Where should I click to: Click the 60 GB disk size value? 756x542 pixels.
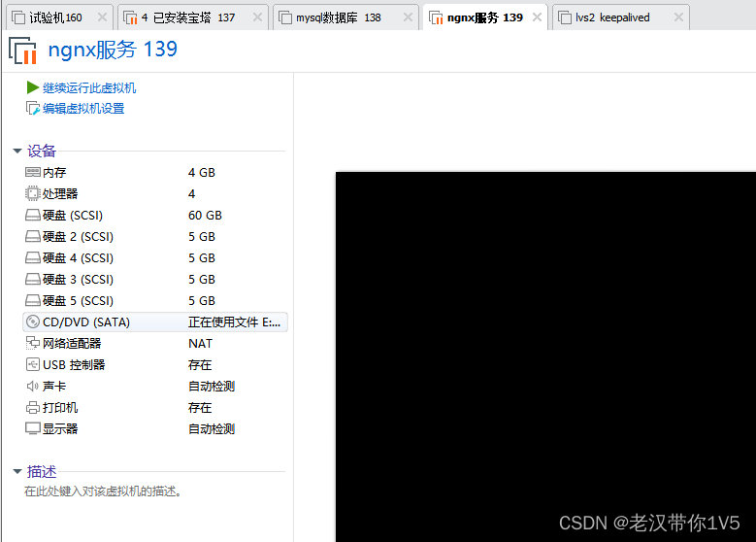tap(205, 216)
